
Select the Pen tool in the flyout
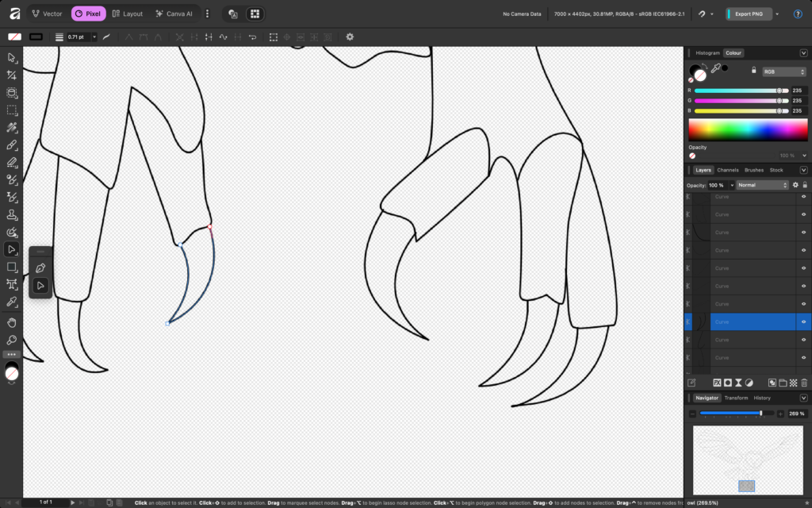(40, 267)
